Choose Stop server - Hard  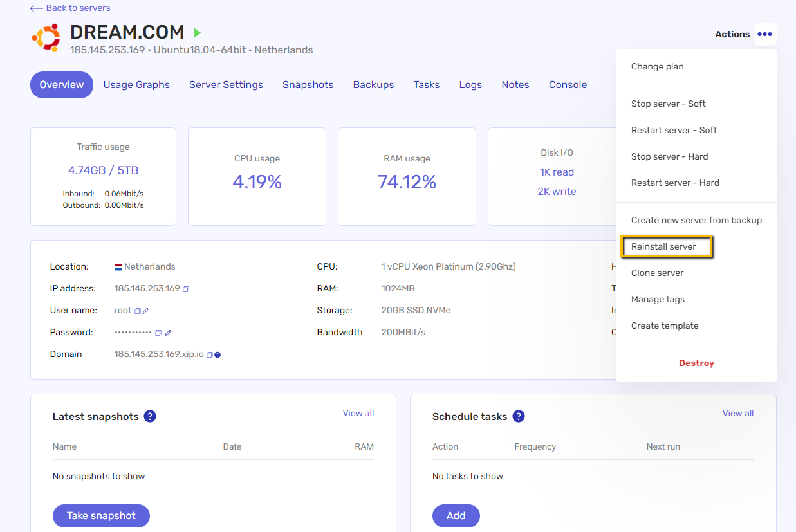(x=696, y=156)
